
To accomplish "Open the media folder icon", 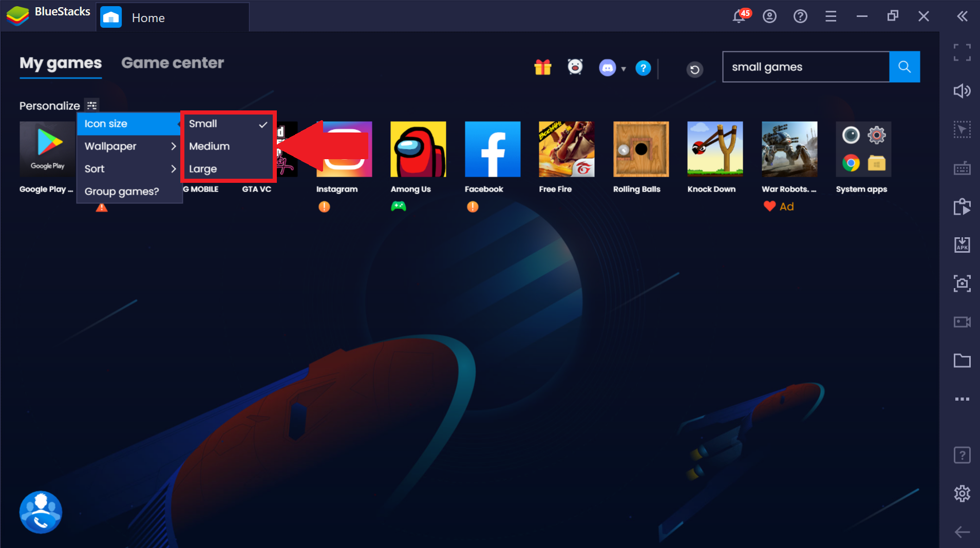I will tap(962, 361).
